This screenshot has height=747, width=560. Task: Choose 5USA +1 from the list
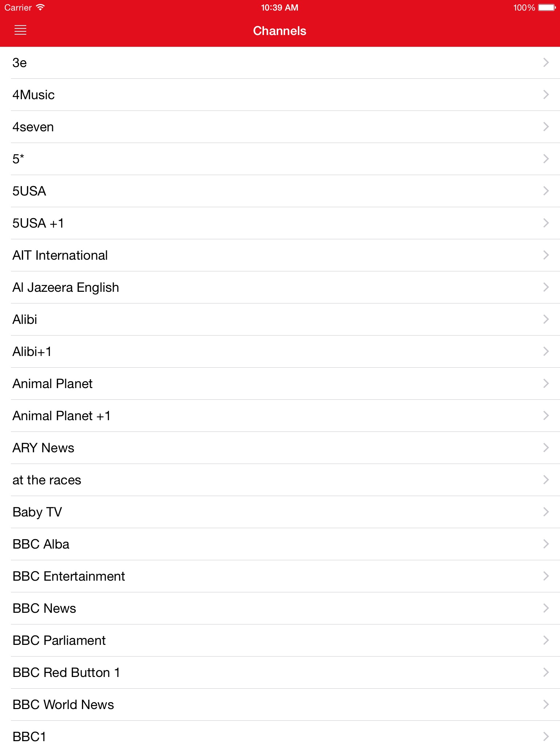click(38, 223)
